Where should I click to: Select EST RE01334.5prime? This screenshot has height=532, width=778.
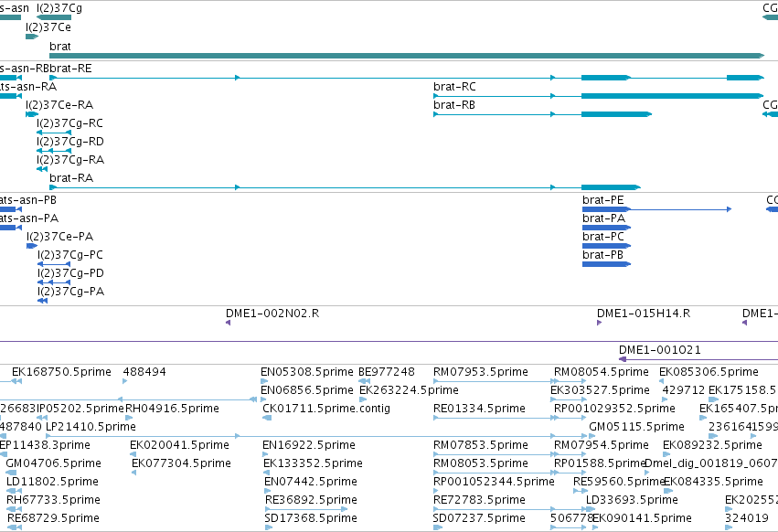479,409
